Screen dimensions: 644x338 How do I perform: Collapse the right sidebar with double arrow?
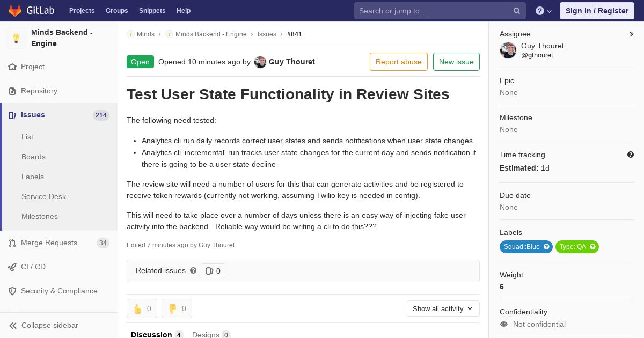point(632,34)
